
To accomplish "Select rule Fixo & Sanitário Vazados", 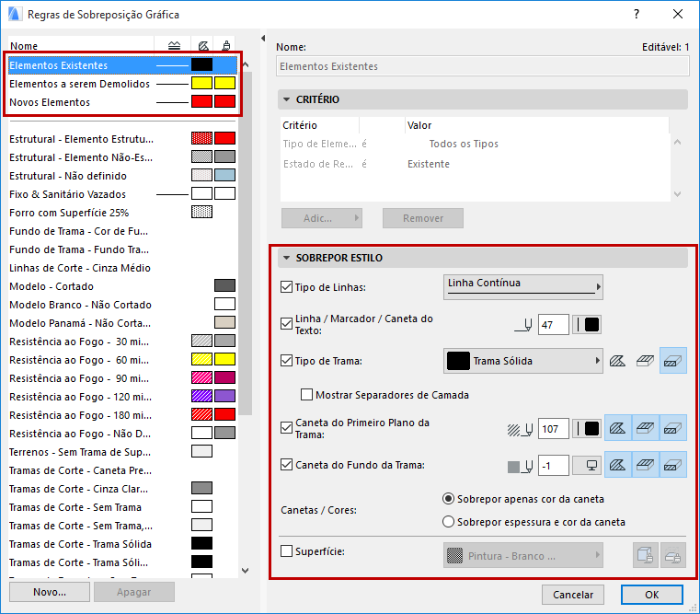I will point(121,194).
